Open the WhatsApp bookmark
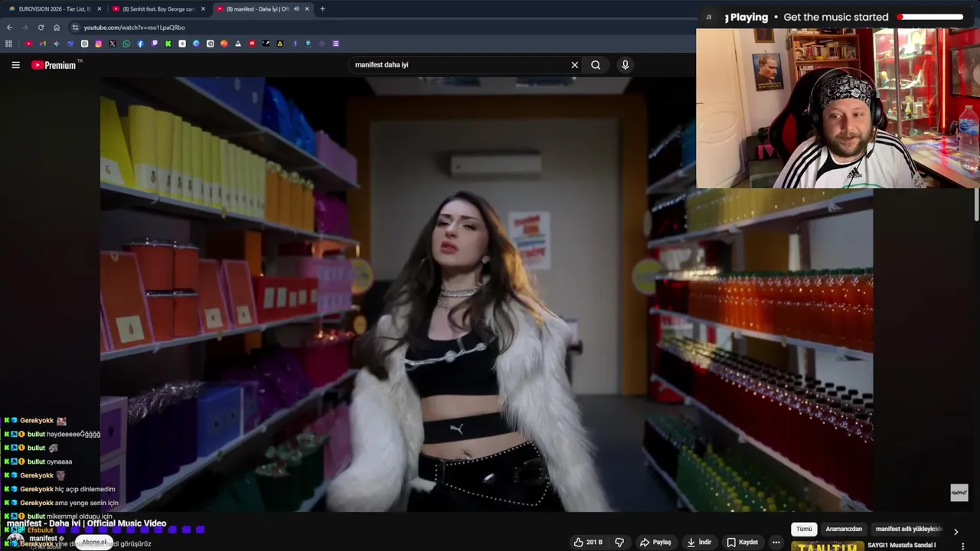The image size is (980, 551). [x=126, y=44]
